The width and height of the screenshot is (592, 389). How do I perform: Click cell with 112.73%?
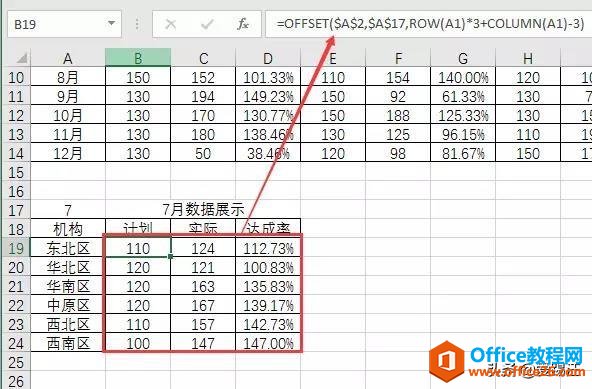click(268, 248)
